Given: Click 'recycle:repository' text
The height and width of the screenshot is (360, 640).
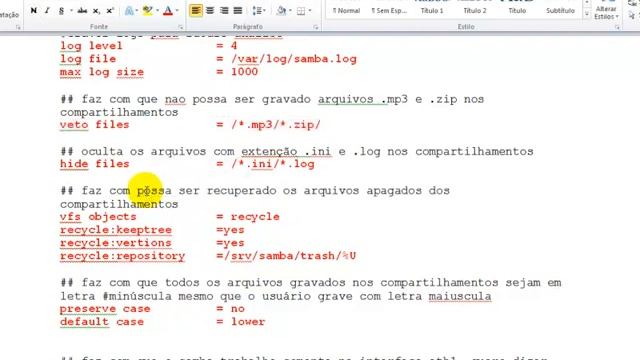Looking at the screenshot, I should [x=122, y=256].
